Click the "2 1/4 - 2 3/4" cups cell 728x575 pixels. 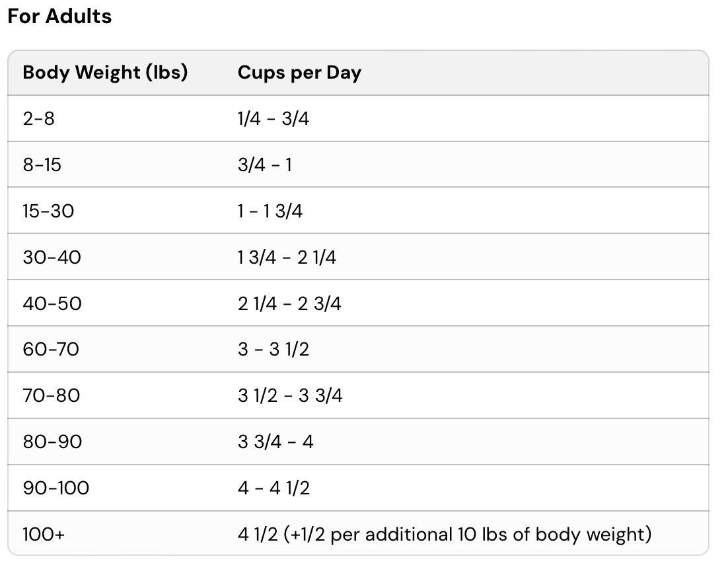point(289,303)
